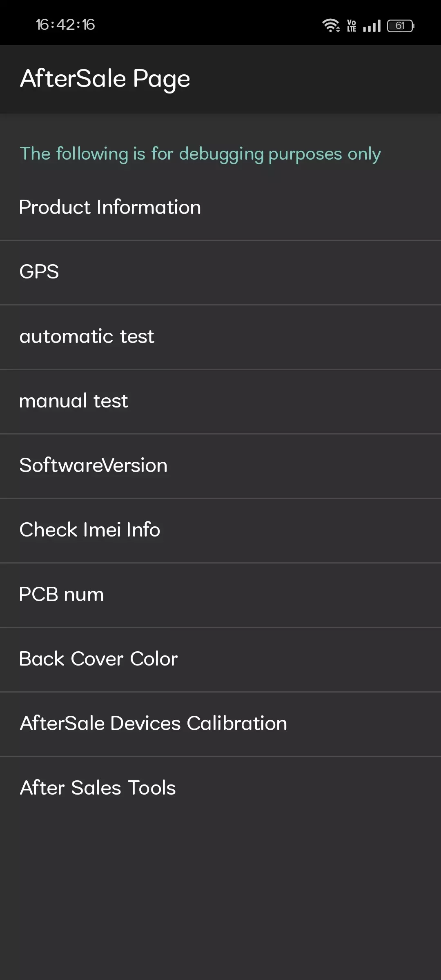Tap the AfterSale Page title
The width and height of the screenshot is (441, 980).
pyautogui.click(x=105, y=78)
